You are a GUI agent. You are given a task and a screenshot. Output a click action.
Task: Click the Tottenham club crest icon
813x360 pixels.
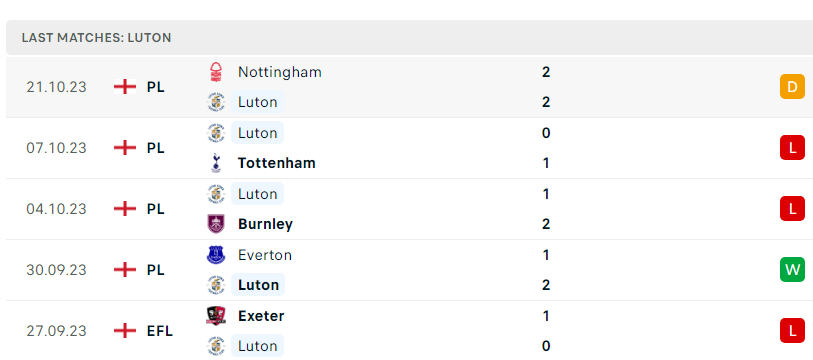(x=216, y=163)
